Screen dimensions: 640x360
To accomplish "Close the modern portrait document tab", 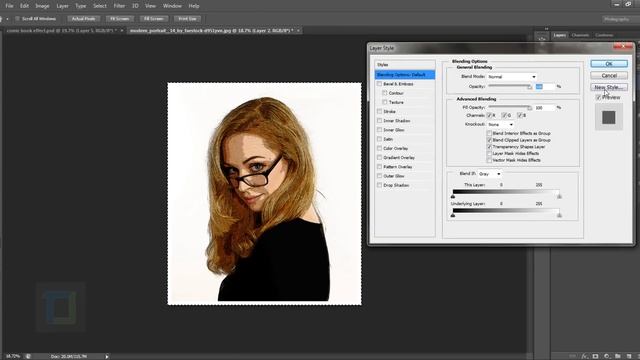I will point(298,31).
